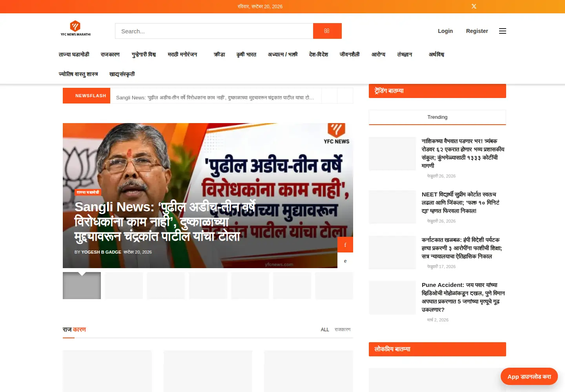Click the newsflash Sangli News ticker headline
Screen dimensions: 565x392
[x=215, y=98]
